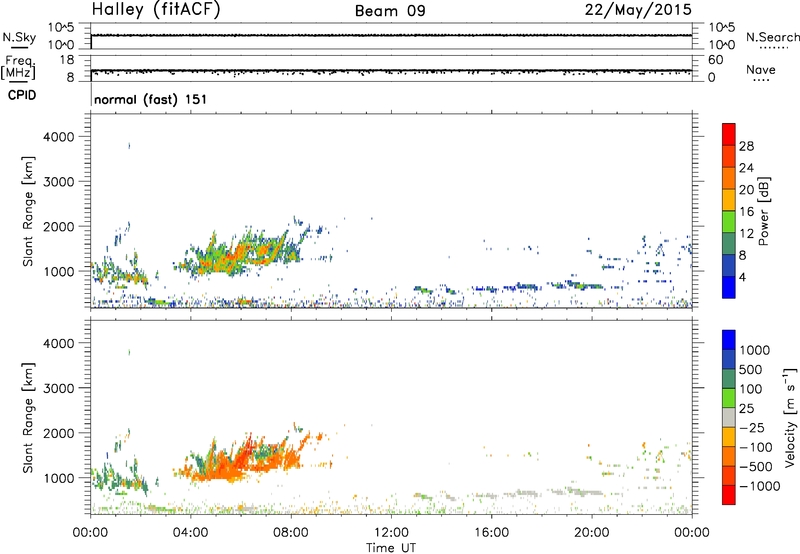Click the "normal (fast) 151" mode text
800x554 pixels.
coord(151,99)
